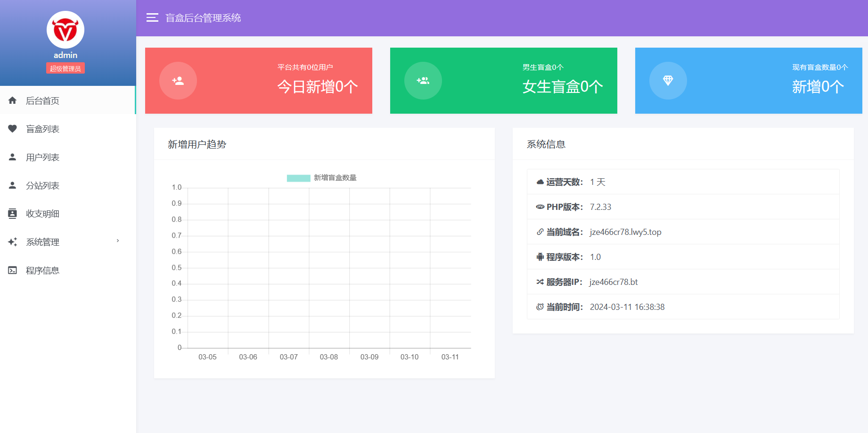The image size is (868, 433).
Task: Open the 用户列表 menu item
Action: point(68,157)
